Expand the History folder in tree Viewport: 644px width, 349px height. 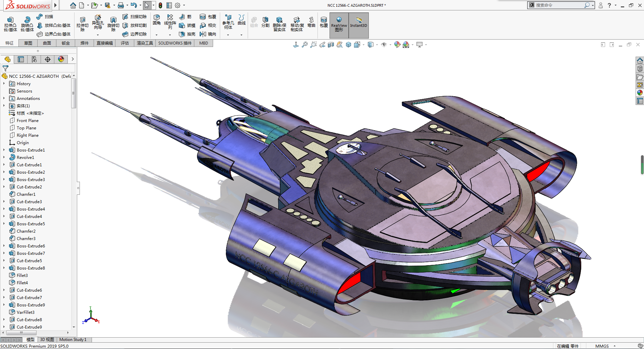coord(4,83)
